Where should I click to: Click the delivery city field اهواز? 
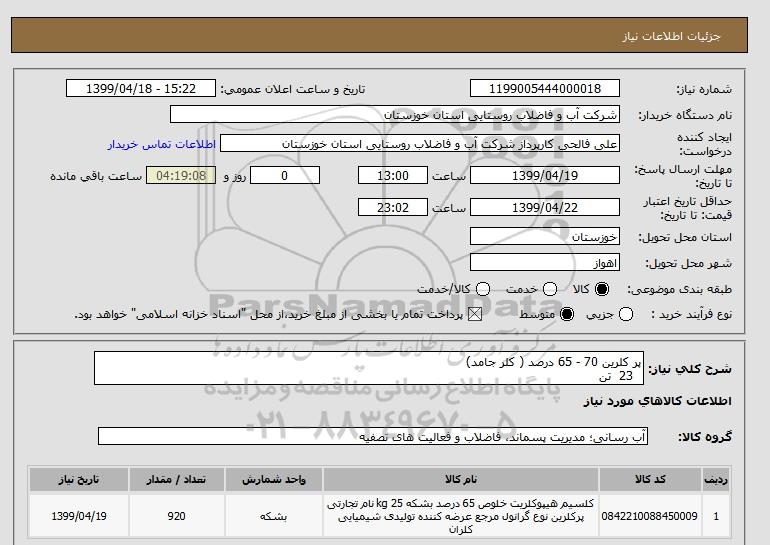tap(545, 263)
